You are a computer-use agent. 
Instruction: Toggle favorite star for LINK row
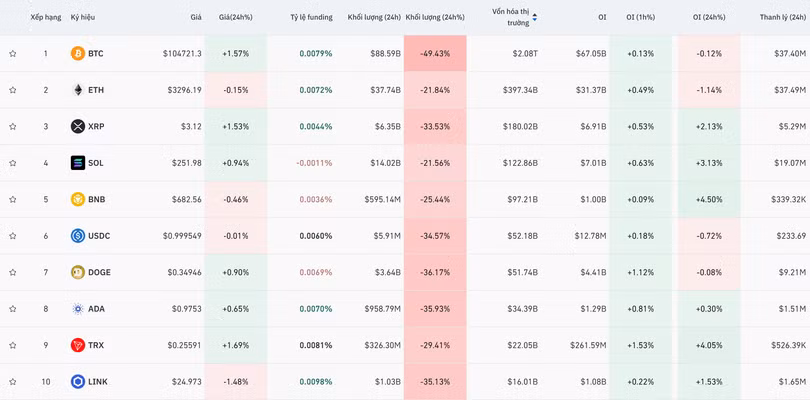point(13,382)
